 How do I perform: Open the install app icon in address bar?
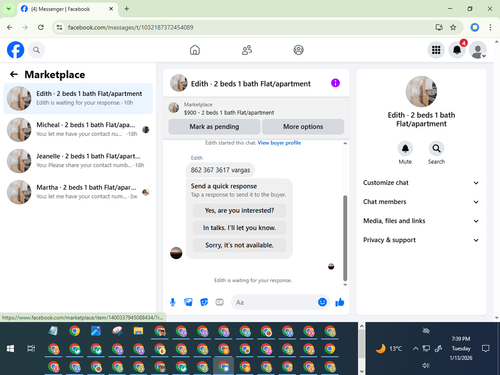(x=439, y=27)
